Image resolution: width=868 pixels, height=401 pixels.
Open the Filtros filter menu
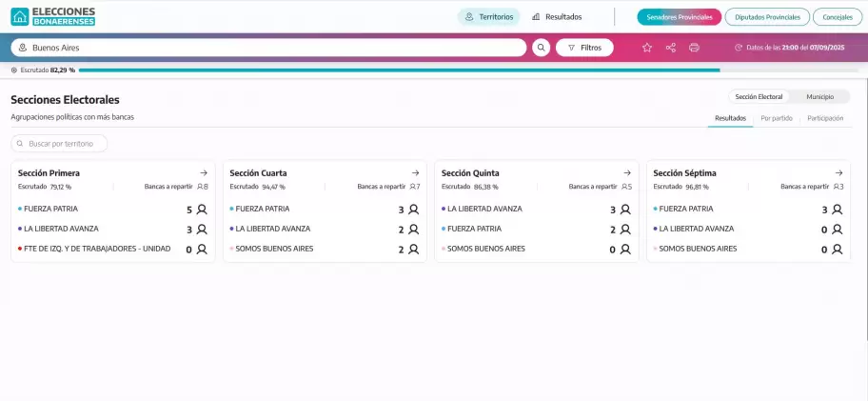tap(584, 48)
